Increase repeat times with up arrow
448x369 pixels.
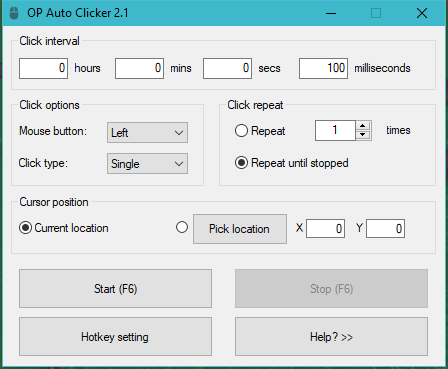(x=363, y=126)
